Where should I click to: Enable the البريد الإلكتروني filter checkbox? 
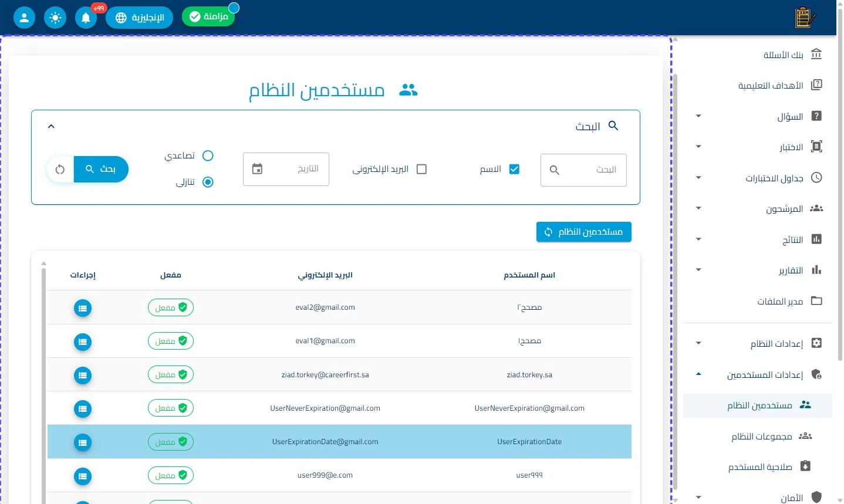(x=421, y=169)
